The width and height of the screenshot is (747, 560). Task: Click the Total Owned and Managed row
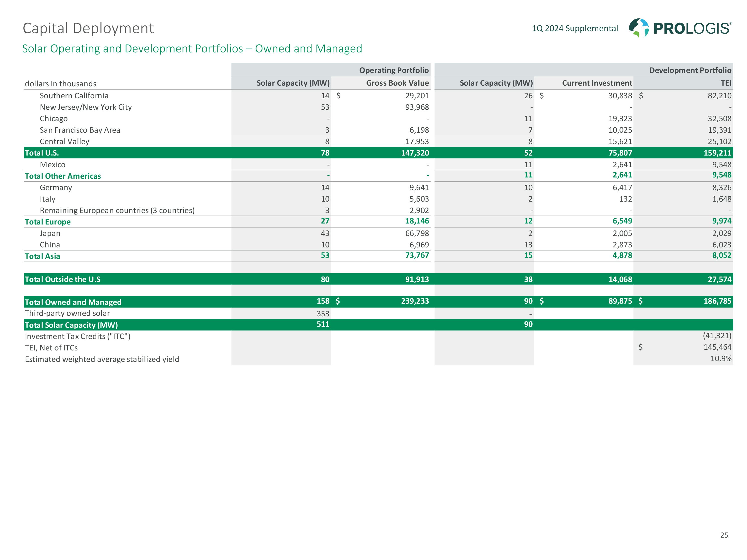point(73,302)
